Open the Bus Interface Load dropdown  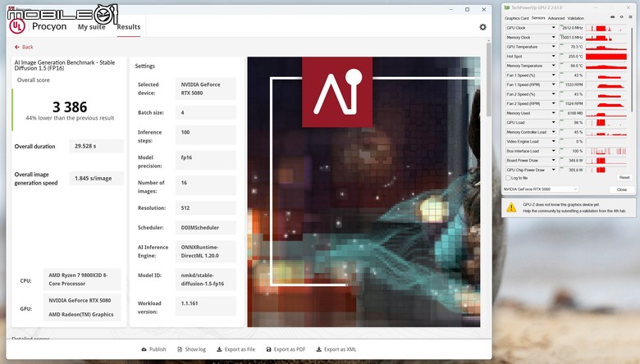(x=554, y=151)
